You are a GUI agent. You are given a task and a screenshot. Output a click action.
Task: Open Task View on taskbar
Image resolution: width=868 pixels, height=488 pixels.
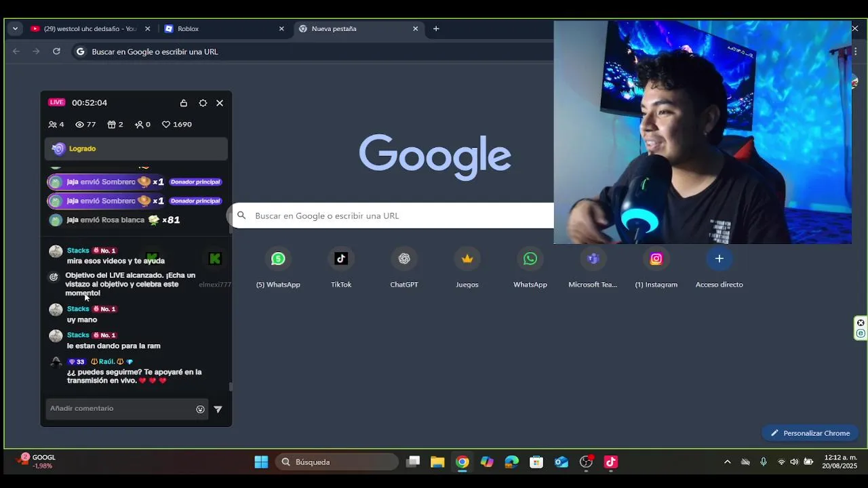pos(413,462)
